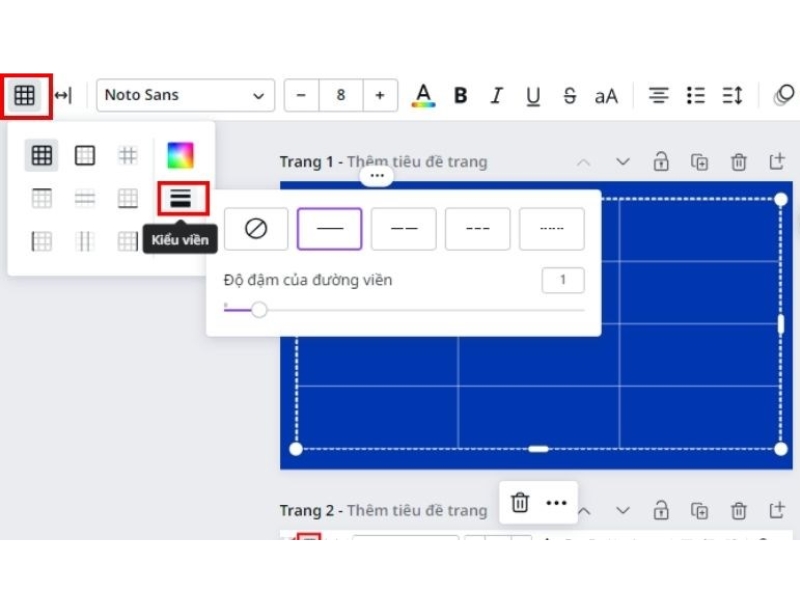Select the outer borders option
This screenshot has width=800, height=600.
tap(85, 155)
